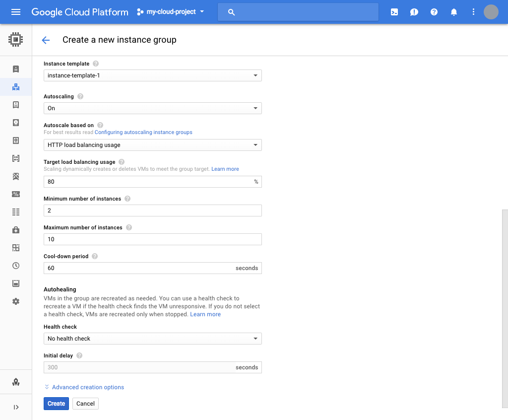Viewport: 508px width, 420px height.
Task: Open the hamburger navigation menu
Action: [x=15, y=12]
